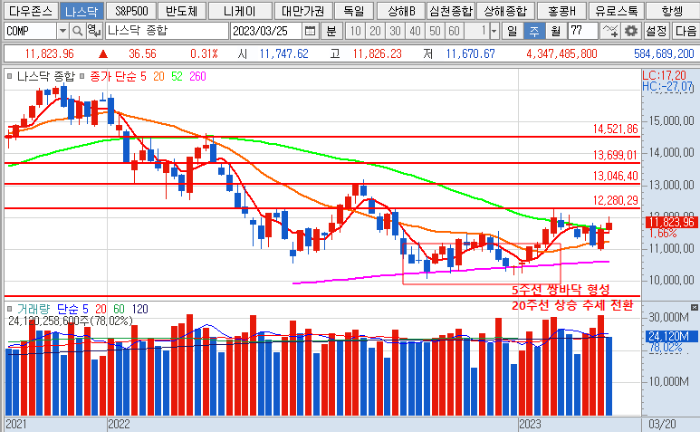Viewport: 700px width, 432px height.
Task: Open the COMP symbol code dropdown arrow
Action: 62,31
